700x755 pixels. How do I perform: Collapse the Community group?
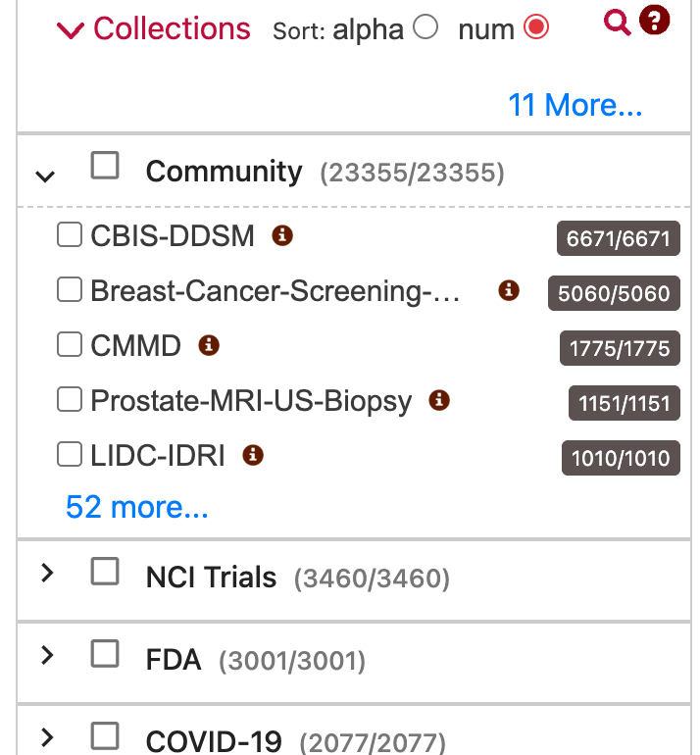click(45, 176)
